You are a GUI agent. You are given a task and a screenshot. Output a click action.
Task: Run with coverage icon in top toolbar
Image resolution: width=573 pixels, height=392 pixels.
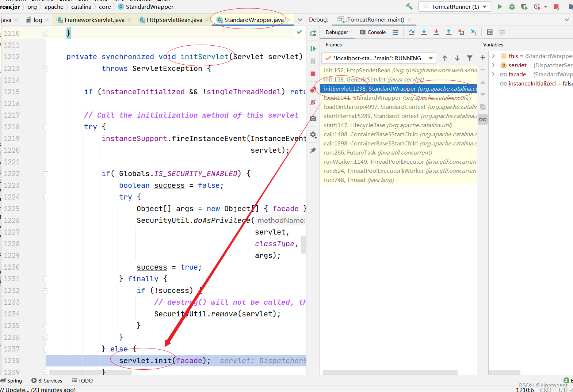pos(524,7)
